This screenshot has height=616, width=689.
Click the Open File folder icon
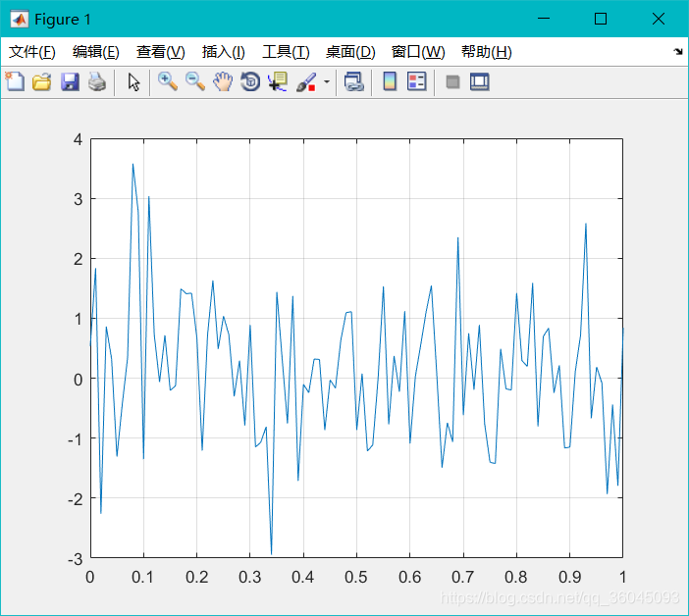41,82
